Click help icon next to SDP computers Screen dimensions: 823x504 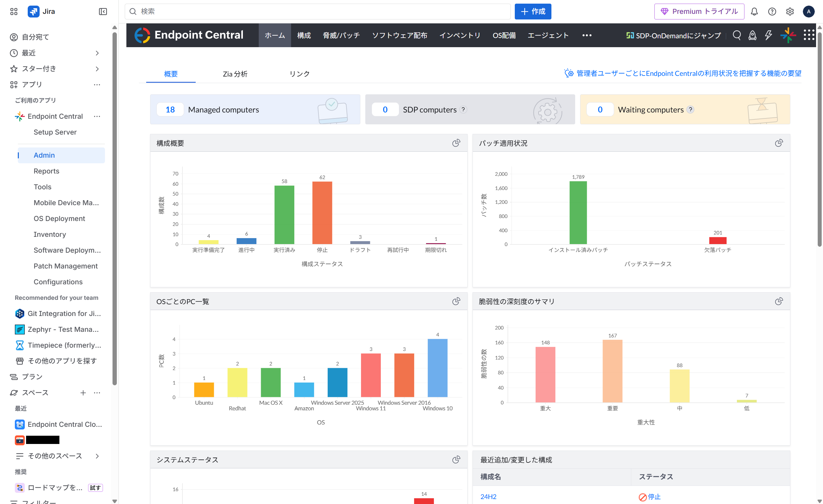click(x=463, y=110)
